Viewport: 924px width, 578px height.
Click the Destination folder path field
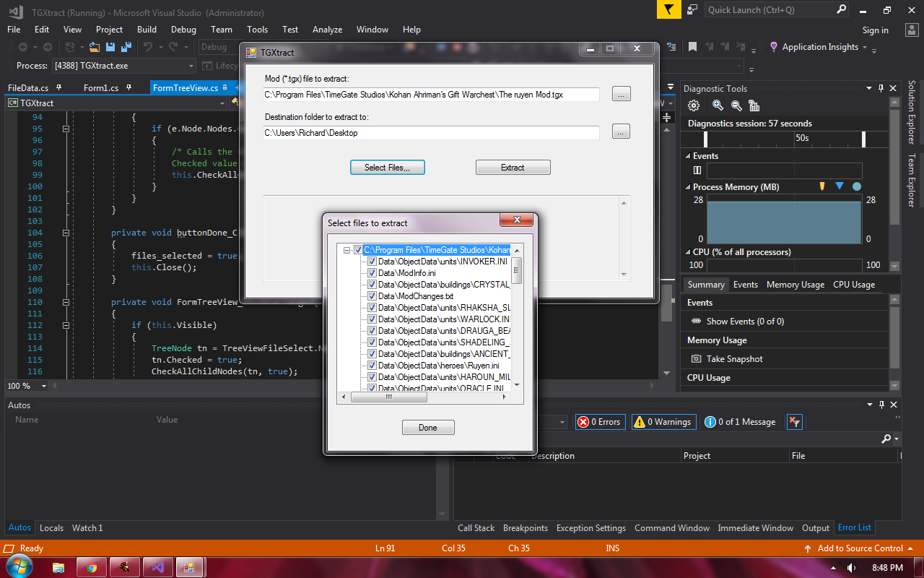coord(431,133)
